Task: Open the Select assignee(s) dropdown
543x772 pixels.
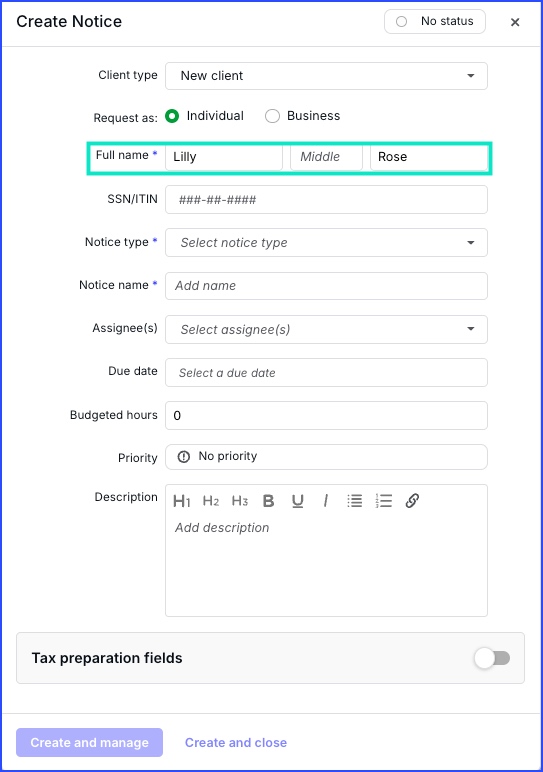Action: point(326,329)
